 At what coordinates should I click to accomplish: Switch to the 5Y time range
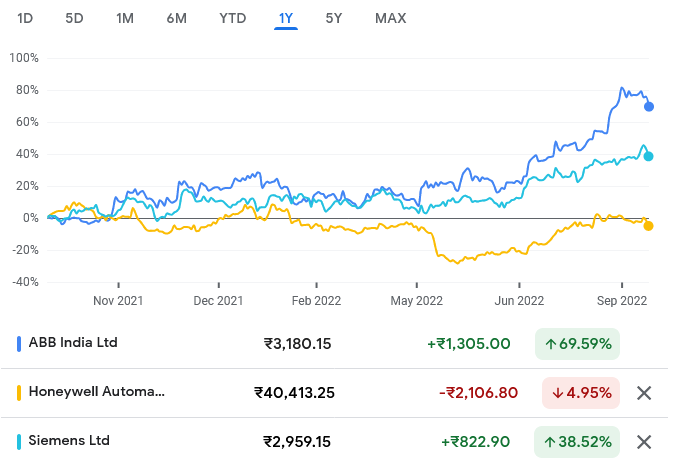(x=336, y=18)
